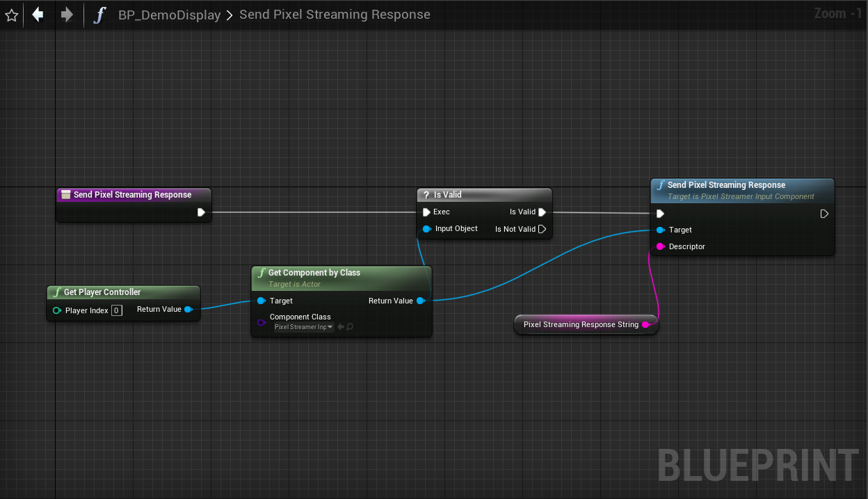Click the function node's exec input pin
This screenshot has width=868, height=499.
tap(660, 214)
